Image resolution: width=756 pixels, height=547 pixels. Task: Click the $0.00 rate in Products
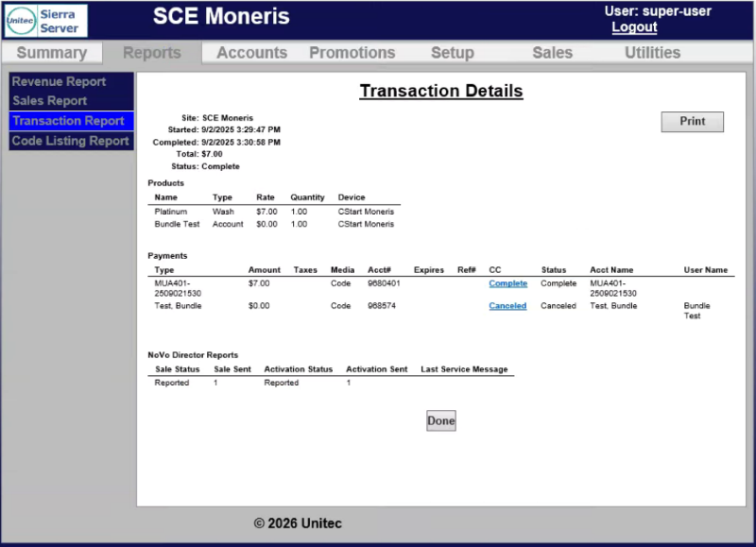tap(266, 224)
